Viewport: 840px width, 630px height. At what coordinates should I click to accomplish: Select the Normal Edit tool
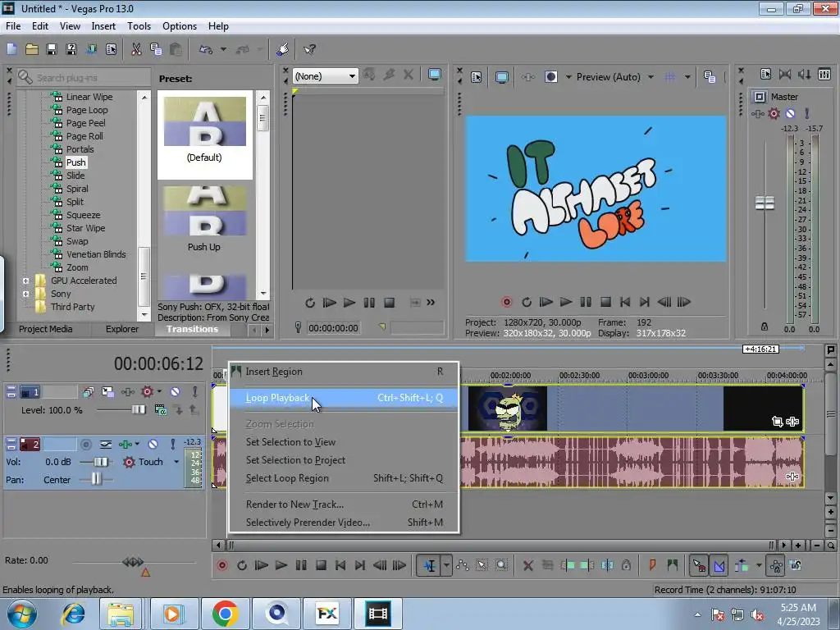(x=430, y=565)
